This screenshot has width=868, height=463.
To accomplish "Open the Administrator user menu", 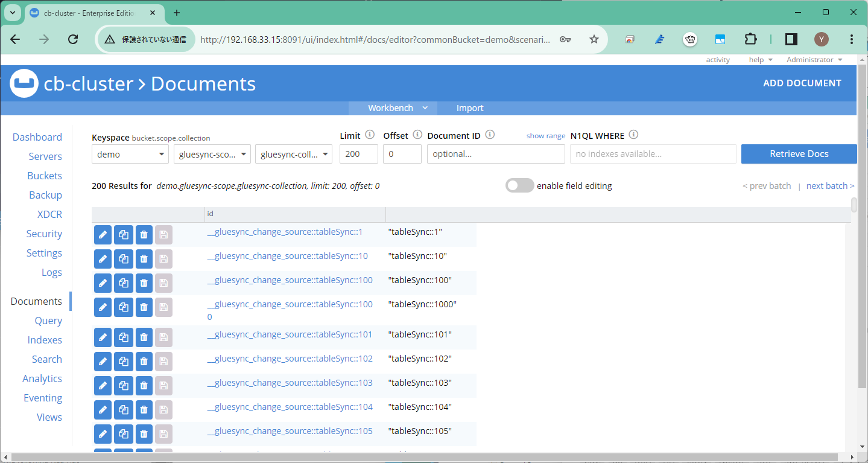I will coord(814,60).
